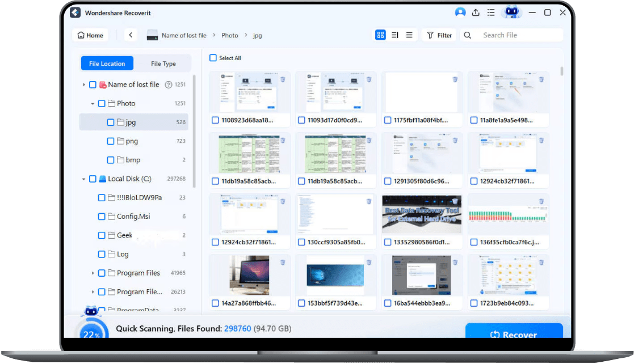The image size is (634, 364).
Task: Click trash icon on 11093d17d0f0cd9 thumbnail
Action: point(369,79)
